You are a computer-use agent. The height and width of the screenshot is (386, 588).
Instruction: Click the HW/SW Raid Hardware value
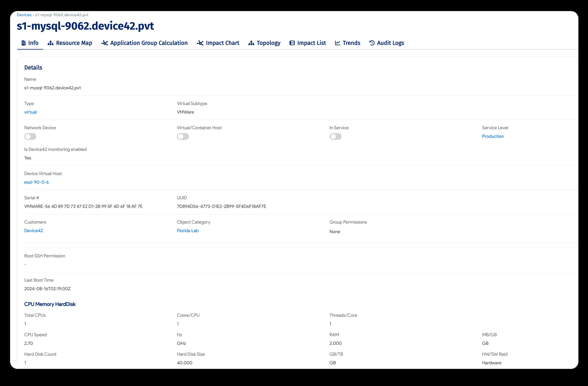tap(492, 363)
